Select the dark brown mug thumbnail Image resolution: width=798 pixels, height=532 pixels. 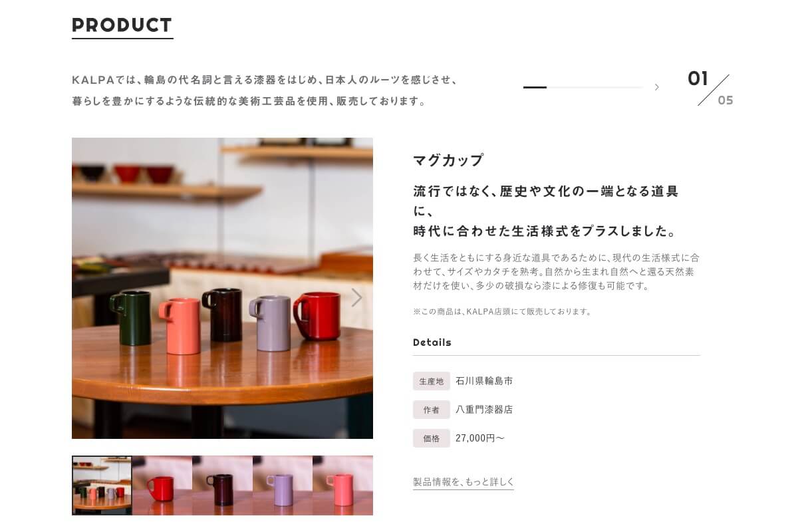pos(222,485)
